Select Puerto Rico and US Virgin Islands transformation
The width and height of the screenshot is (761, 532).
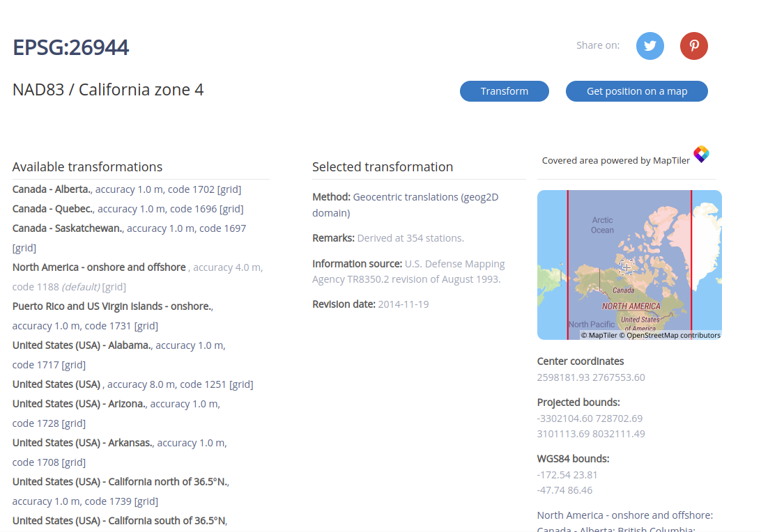[112, 306]
